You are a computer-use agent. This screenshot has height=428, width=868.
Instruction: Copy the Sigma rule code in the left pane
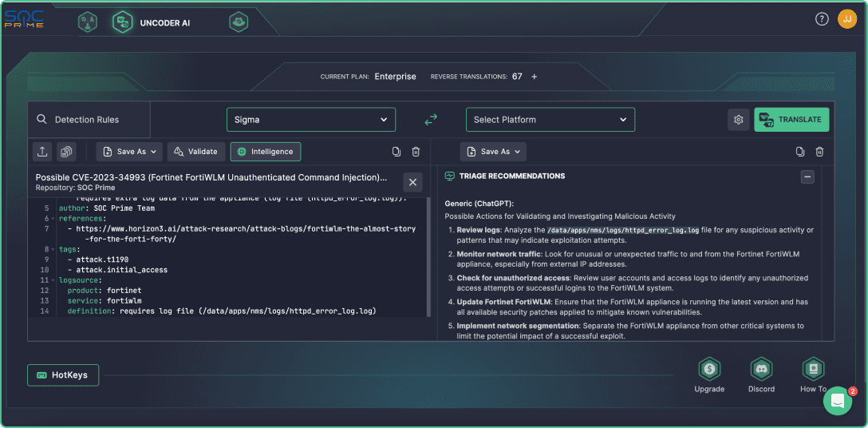pos(397,152)
